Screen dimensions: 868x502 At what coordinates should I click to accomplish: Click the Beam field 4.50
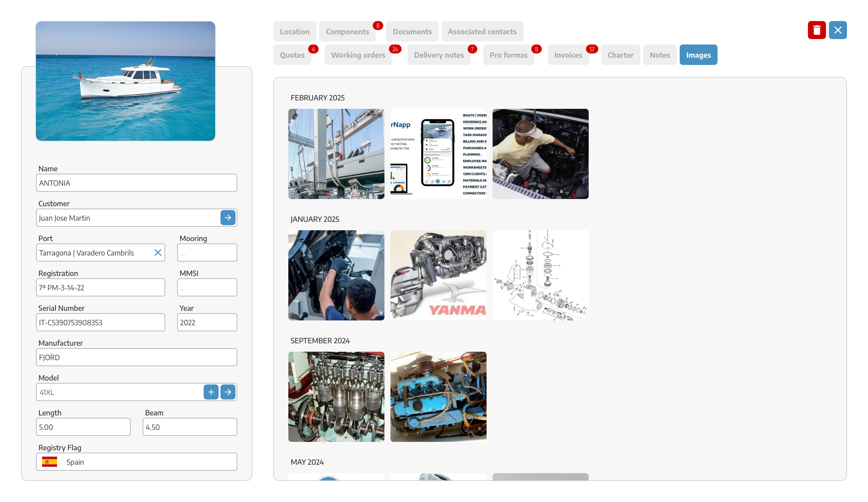click(190, 427)
